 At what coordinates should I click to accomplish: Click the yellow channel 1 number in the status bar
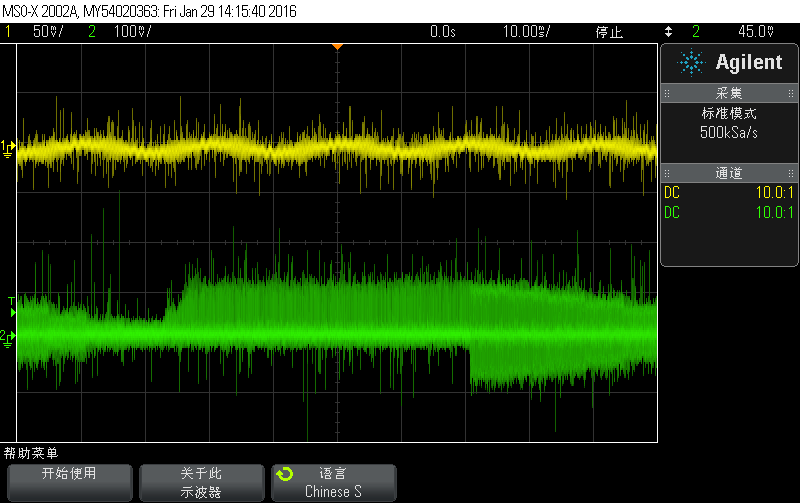(8, 32)
